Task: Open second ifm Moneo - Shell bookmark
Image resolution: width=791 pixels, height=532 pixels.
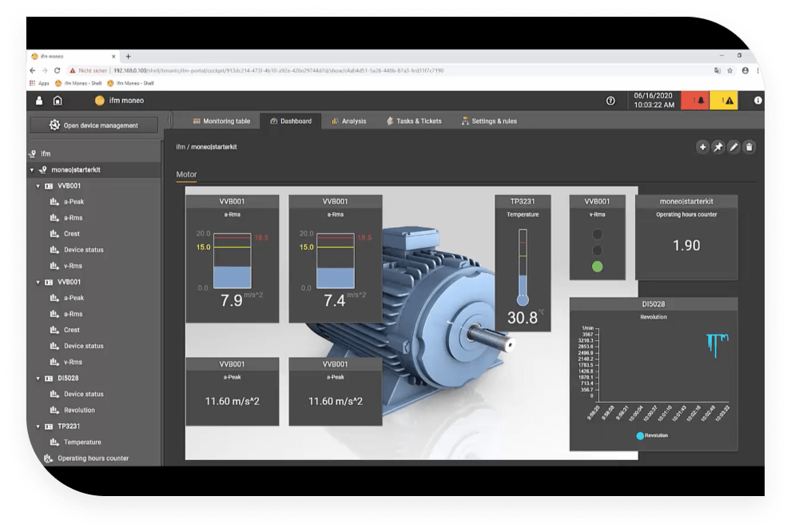Action: coord(131,83)
